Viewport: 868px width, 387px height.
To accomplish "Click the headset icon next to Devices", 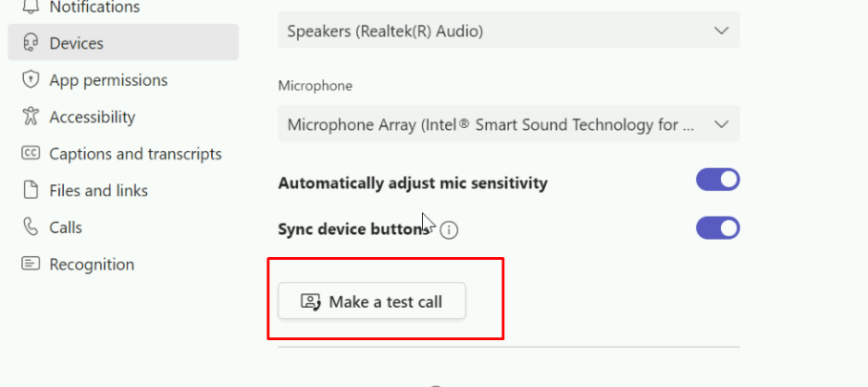I will point(31,43).
